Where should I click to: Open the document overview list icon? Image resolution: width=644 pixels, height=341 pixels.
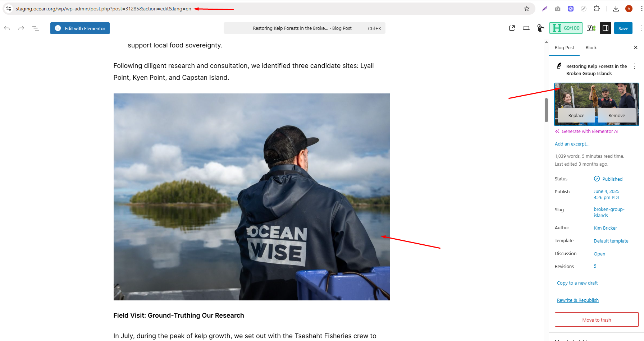click(36, 28)
